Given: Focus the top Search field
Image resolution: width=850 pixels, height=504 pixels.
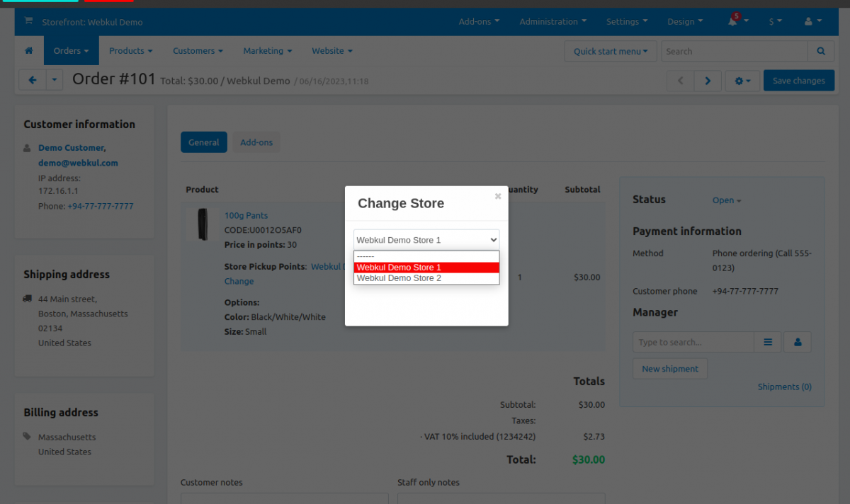Looking at the screenshot, I should coord(735,51).
